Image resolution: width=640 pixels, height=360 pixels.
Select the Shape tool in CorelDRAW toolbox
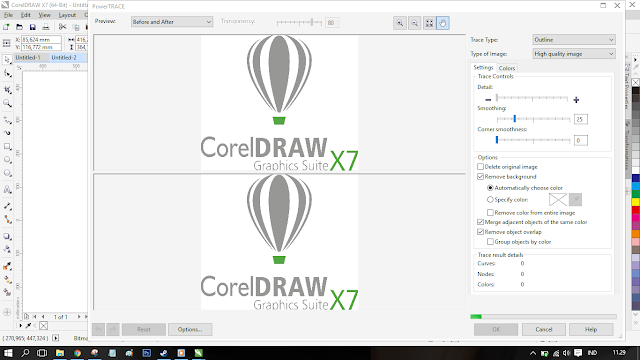[x=7, y=74]
